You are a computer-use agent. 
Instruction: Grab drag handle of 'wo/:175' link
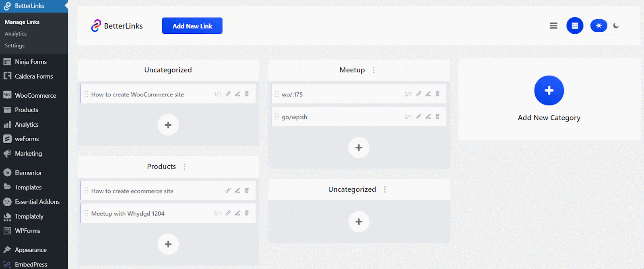[x=277, y=94]
